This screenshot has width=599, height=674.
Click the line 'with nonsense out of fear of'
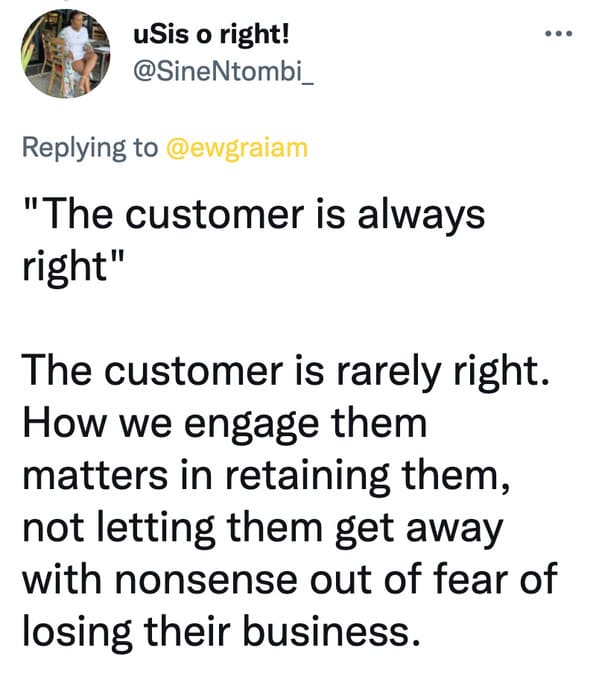click(x=290, y=580)
